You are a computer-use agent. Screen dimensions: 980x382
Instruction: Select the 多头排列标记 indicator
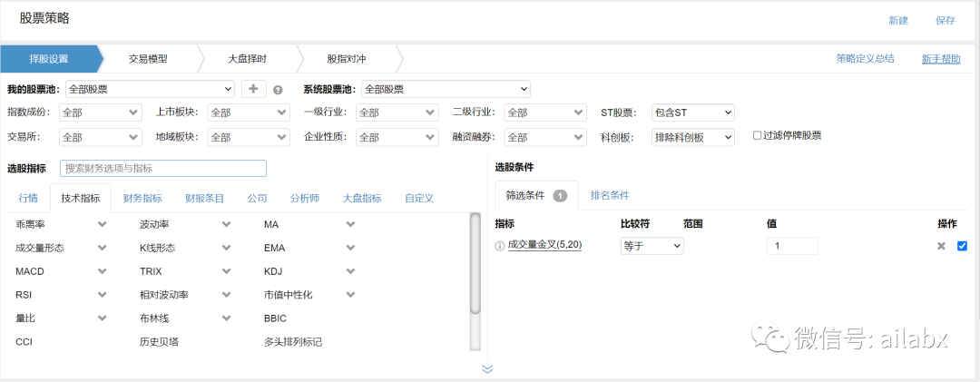293,342
